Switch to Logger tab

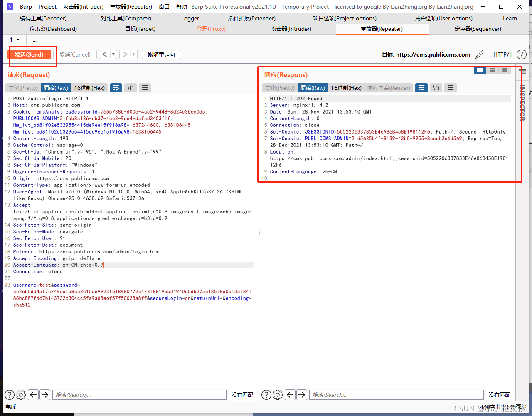[x=190, y=18]
